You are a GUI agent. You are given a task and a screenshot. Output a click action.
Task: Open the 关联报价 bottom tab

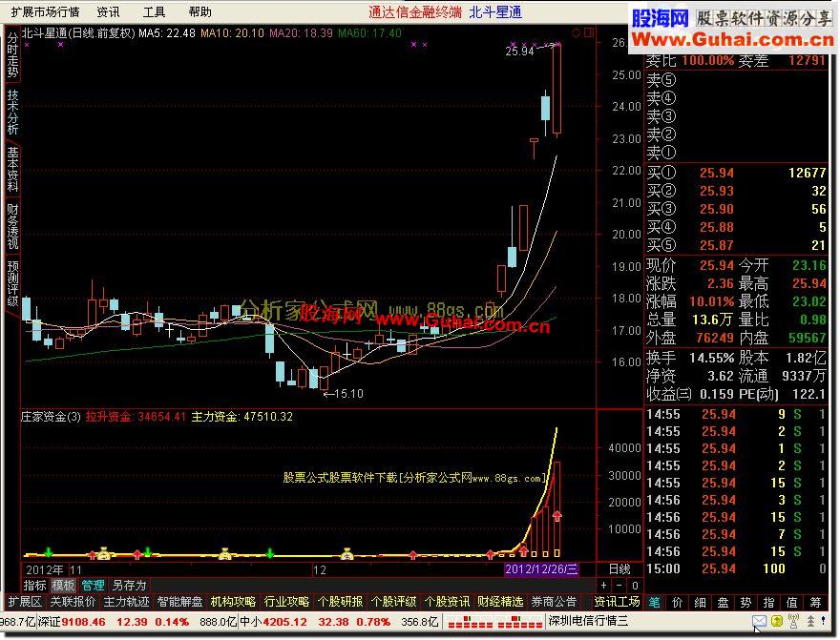(73, 602)
